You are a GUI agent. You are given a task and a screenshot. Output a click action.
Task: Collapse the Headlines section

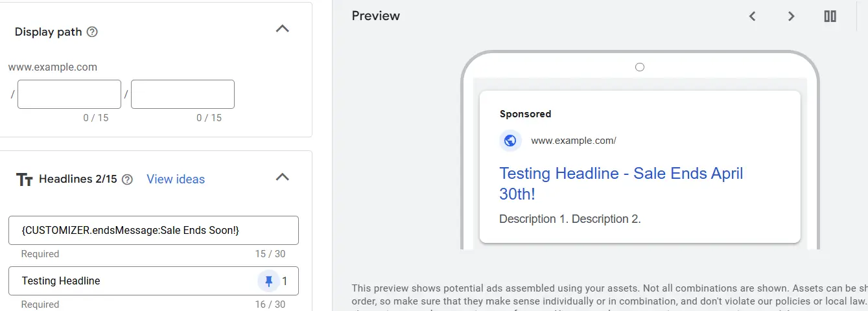pyautogui.click(x=283, y=177)
